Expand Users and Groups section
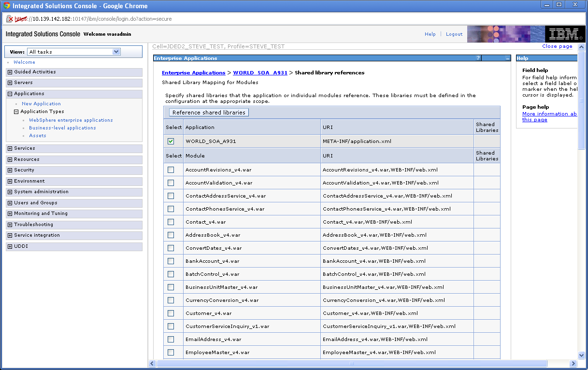 tap(10, 203)
